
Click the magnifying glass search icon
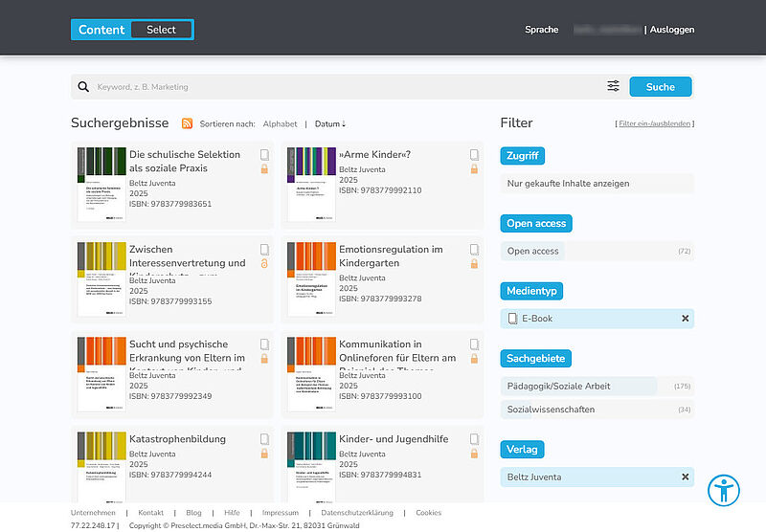click(x=84, y=87)
